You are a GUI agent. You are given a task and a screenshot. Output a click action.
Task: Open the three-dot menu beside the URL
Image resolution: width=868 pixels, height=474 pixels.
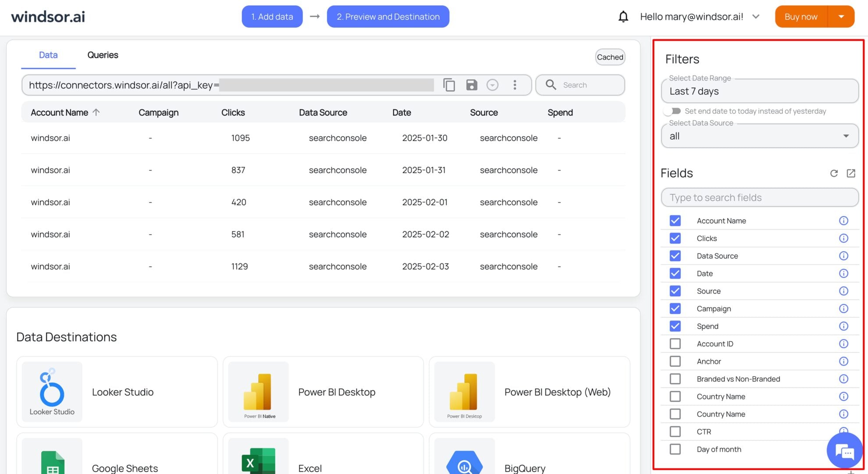515,85
